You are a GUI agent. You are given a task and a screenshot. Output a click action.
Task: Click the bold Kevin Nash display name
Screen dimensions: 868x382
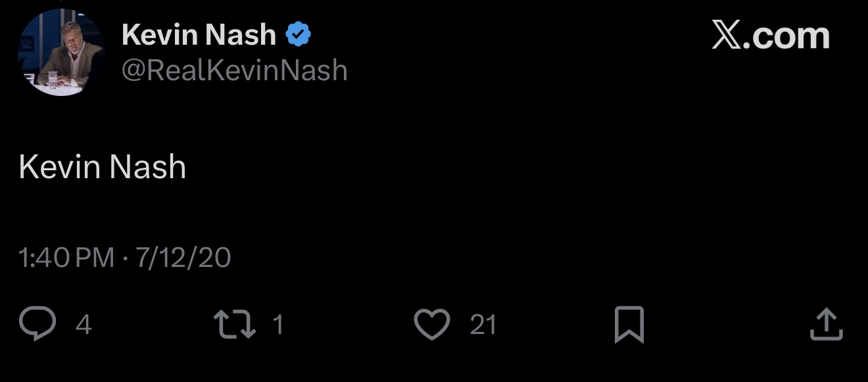[199, 34]
